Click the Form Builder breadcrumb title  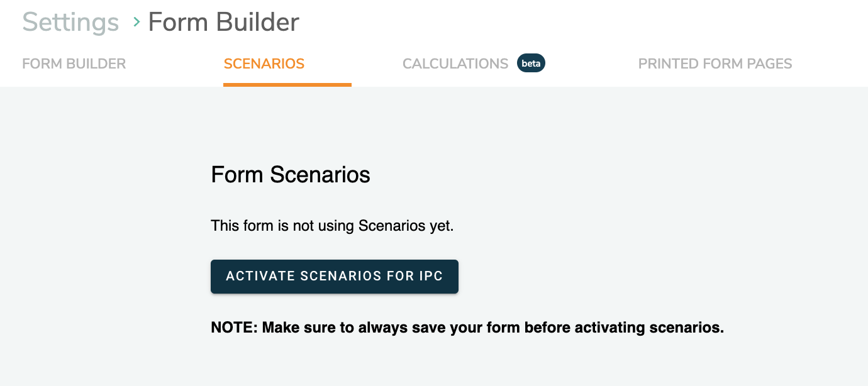[223, 23]
